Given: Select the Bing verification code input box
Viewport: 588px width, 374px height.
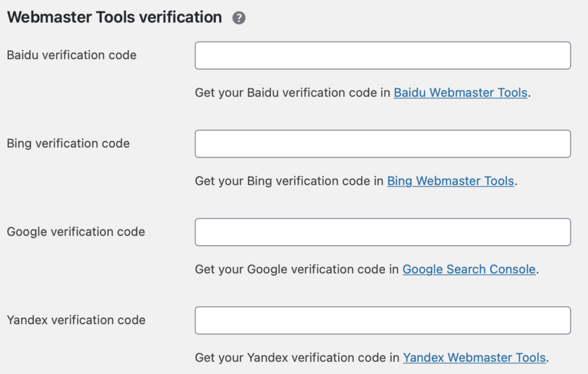Looking at the screenshot, I should click(x=382, y=143).
